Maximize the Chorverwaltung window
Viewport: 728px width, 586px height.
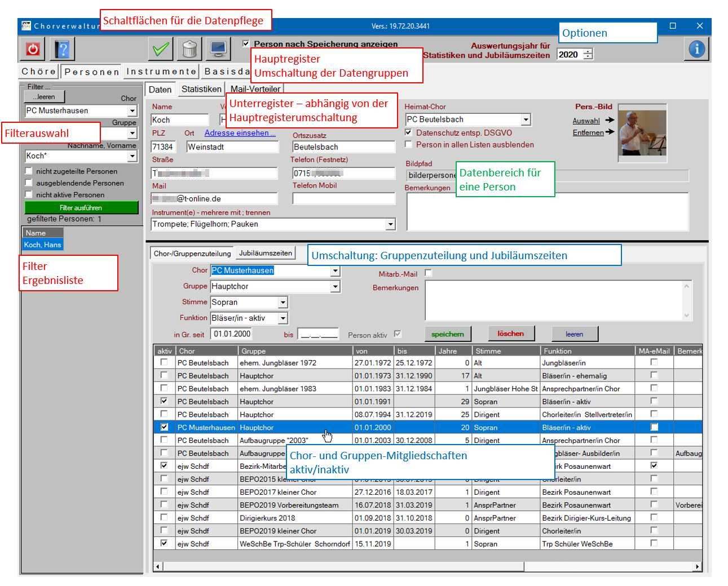pyautogui.click(x=673, y=25)
